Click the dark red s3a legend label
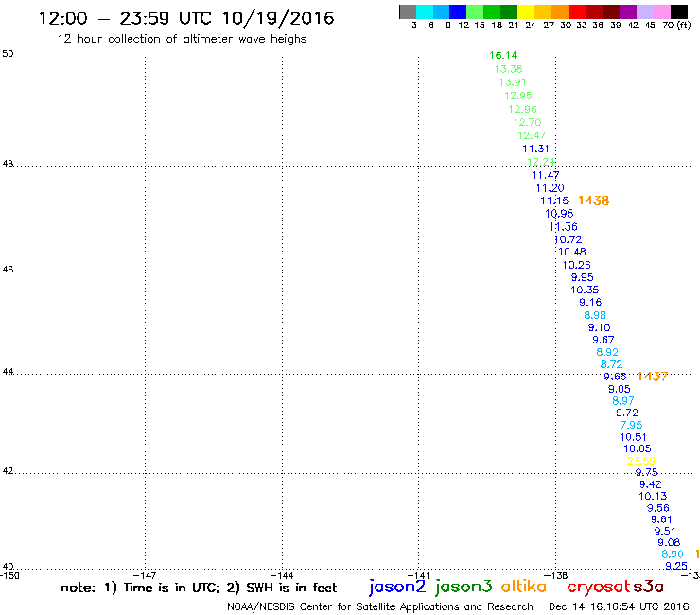This screenshot has width=700, height=615. pyautogui.click(x=648, y=587)
